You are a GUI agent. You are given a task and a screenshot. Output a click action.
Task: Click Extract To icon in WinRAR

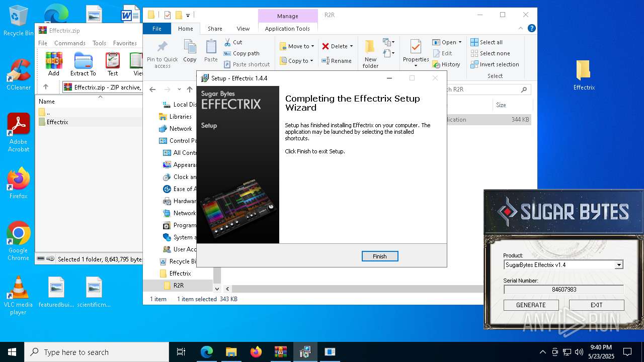pyautogui.click(x=83, y=64)
